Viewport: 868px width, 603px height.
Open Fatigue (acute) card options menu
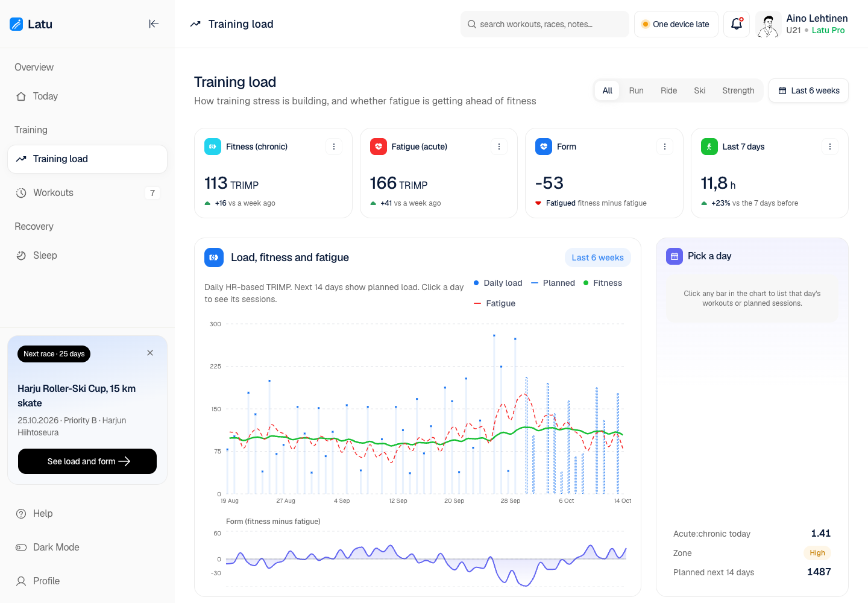click(x=499, y=147)
